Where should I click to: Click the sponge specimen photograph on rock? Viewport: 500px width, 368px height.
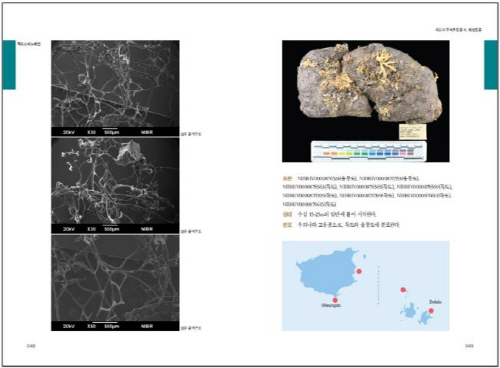tap(366, 101)
